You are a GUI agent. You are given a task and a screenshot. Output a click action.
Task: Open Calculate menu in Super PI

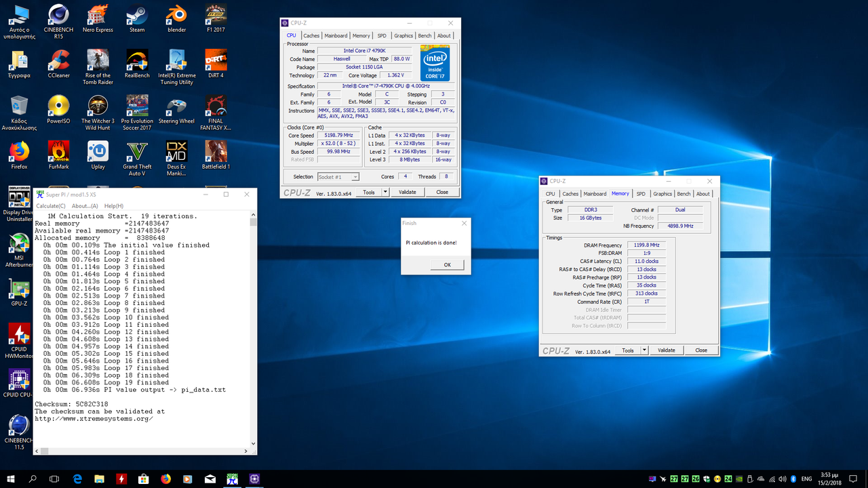51,206
